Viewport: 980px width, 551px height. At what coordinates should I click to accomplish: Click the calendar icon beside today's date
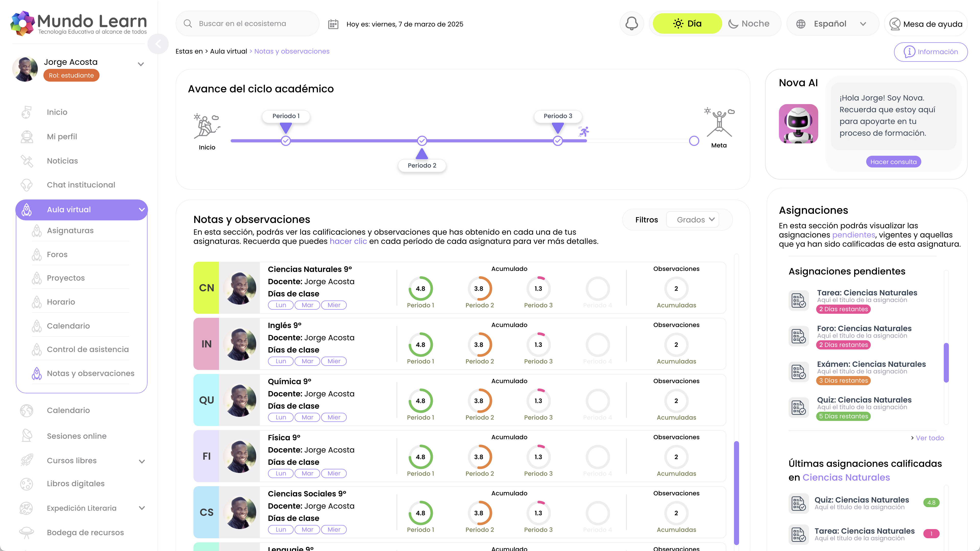tap(333, 24)
